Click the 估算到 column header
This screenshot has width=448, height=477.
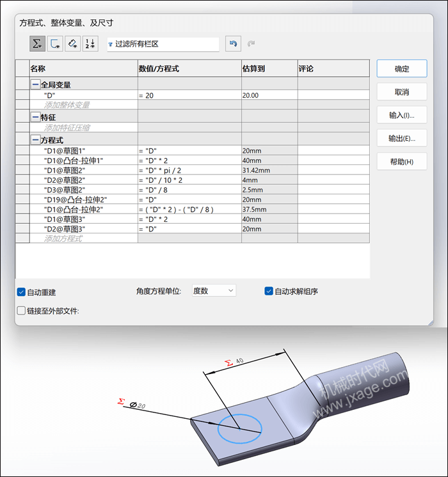(x=269, y=68)
